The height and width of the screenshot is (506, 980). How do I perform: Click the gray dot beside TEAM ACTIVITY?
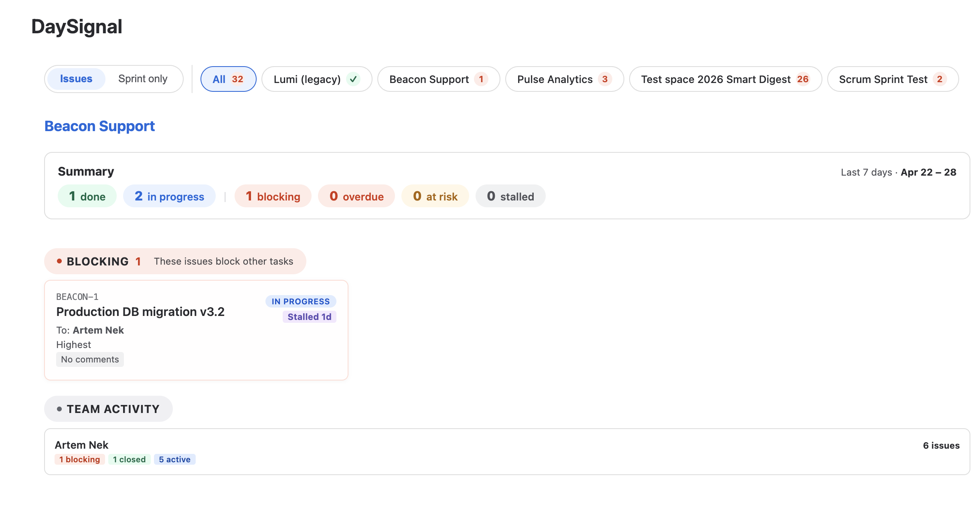(x=59, y=409)
